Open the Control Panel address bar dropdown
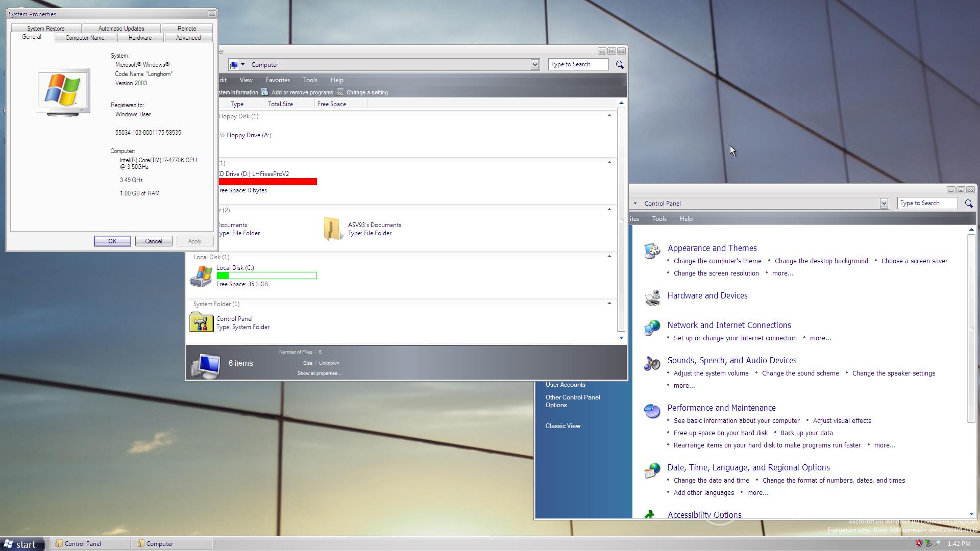Viewport: 980px width, 551px height. [884, 204]
